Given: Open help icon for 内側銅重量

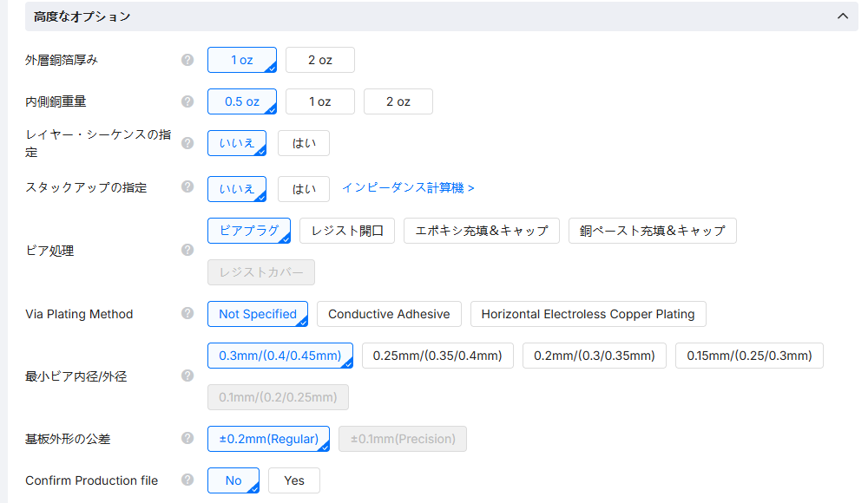Looking at the screenshot, I should pyautogui.click(x=187, y=101).
